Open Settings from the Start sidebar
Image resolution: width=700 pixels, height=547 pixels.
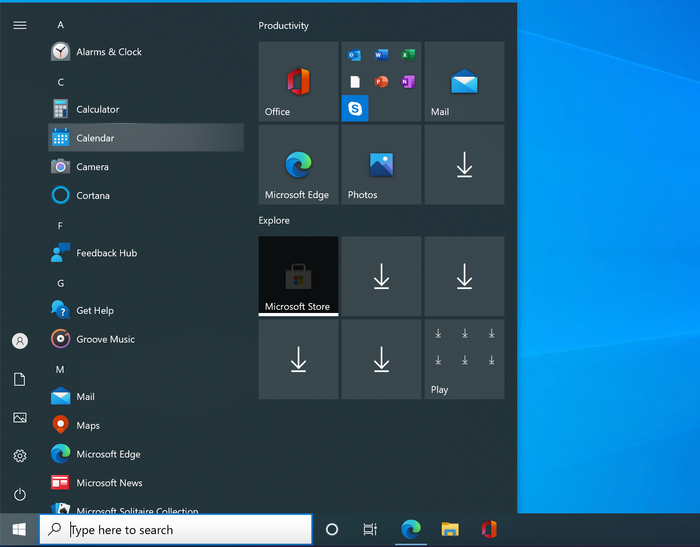[x=20, y=456]
